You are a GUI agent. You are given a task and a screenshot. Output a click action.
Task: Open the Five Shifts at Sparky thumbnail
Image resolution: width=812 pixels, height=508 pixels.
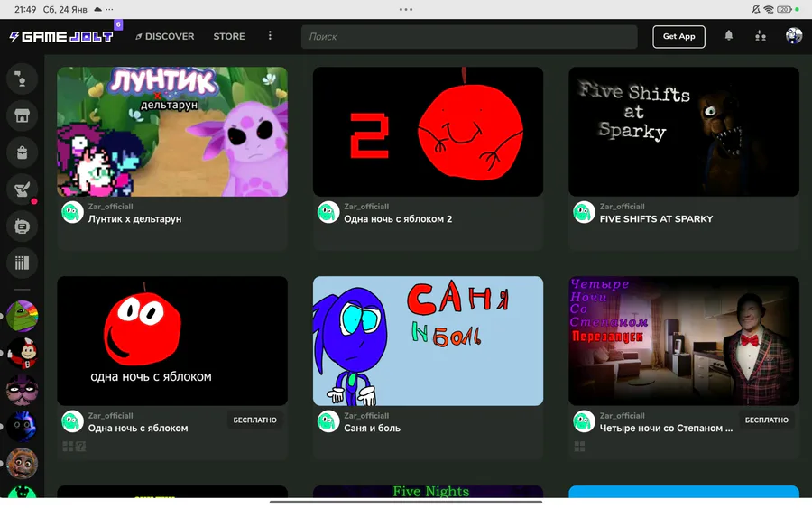[684, 132]
